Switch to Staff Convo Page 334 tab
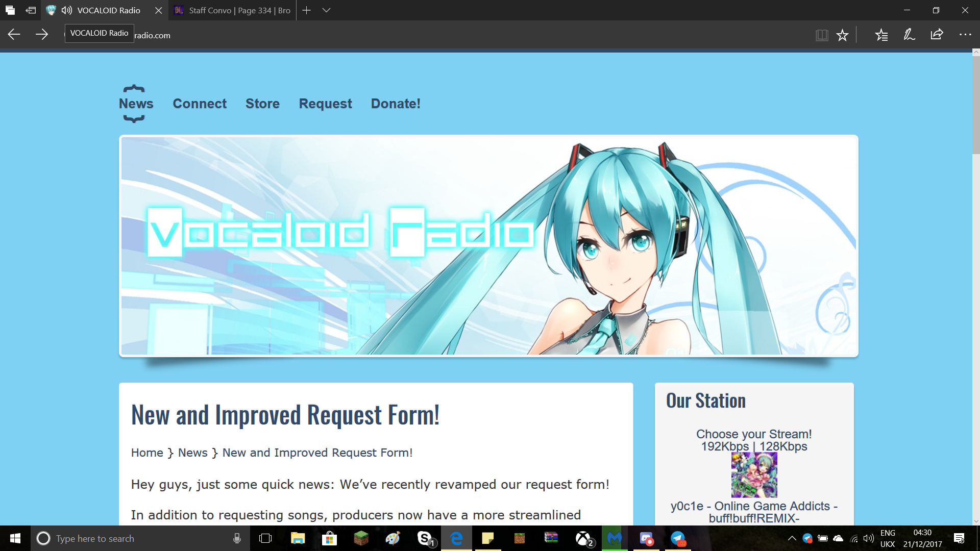Viewport: 980px width, 551px height. 232,10
